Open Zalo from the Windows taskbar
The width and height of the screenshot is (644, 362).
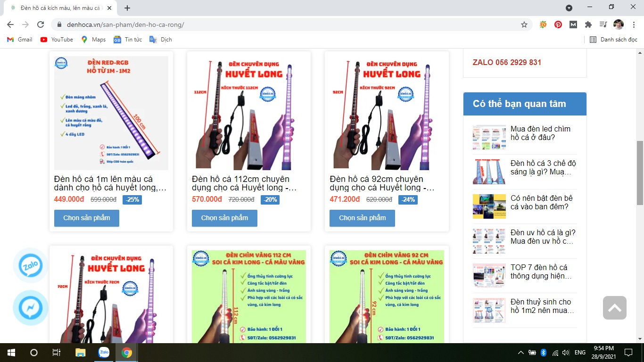(104, 353)
